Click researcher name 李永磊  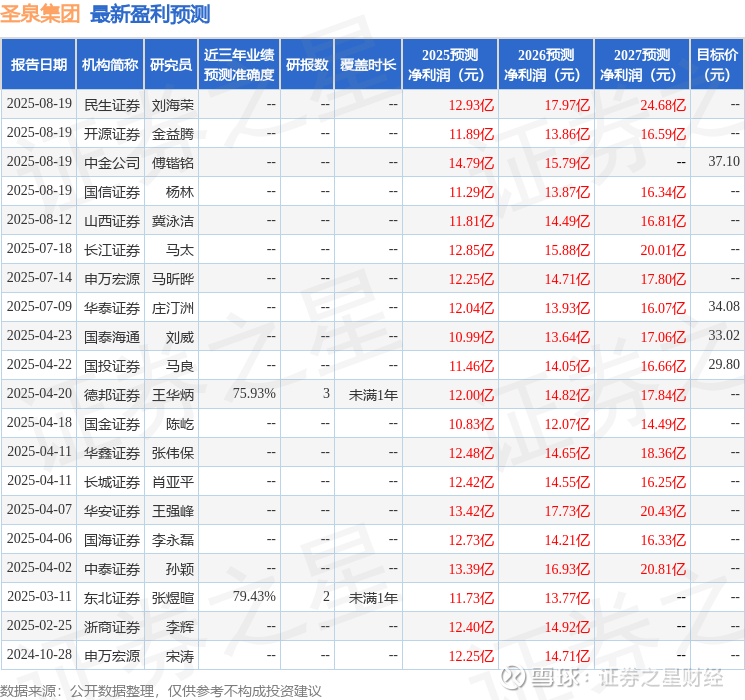pos(173,540)
